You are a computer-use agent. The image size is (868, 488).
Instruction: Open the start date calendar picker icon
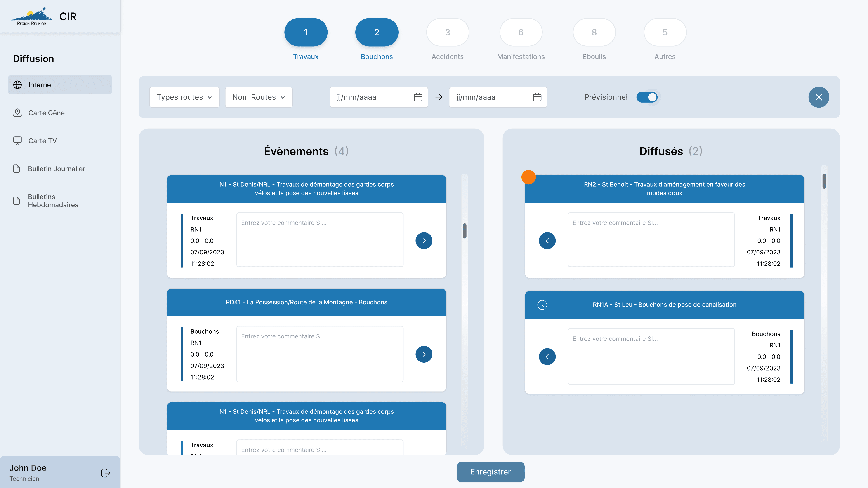(418, 97)
